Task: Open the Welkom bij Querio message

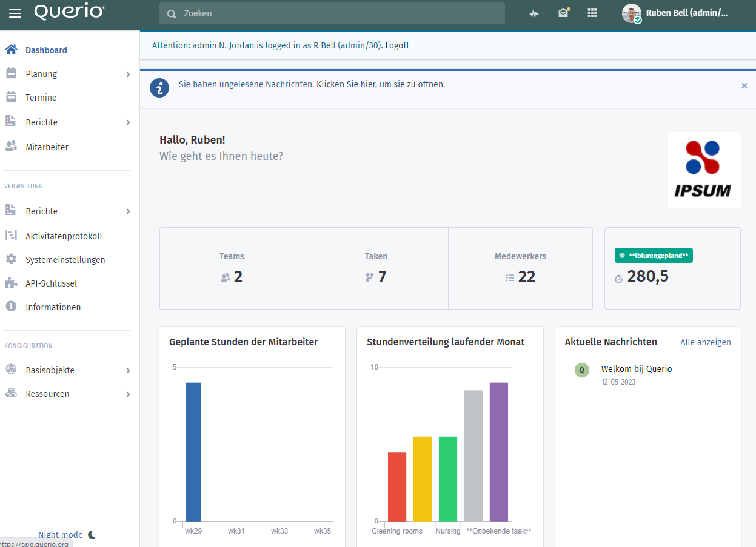Action: [637, 369]
